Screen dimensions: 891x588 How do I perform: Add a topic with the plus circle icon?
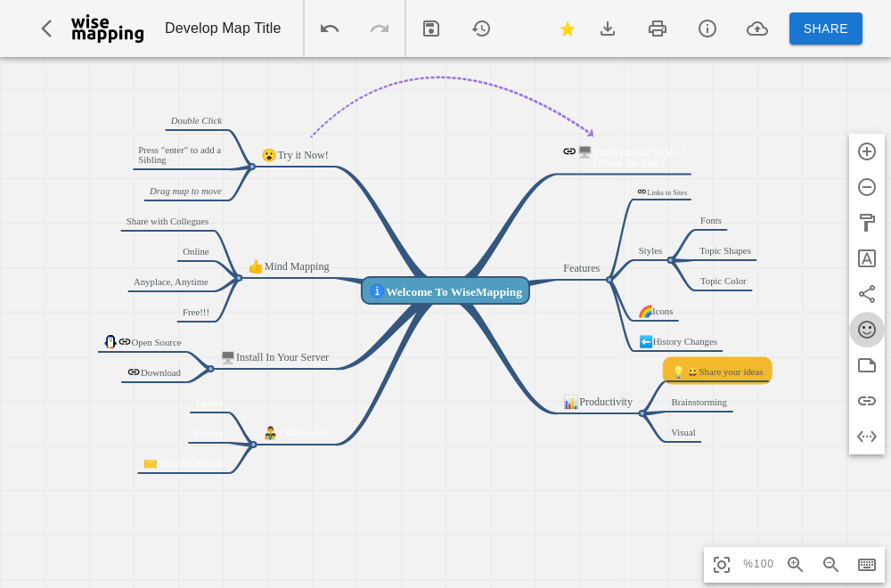click(867, 151)
